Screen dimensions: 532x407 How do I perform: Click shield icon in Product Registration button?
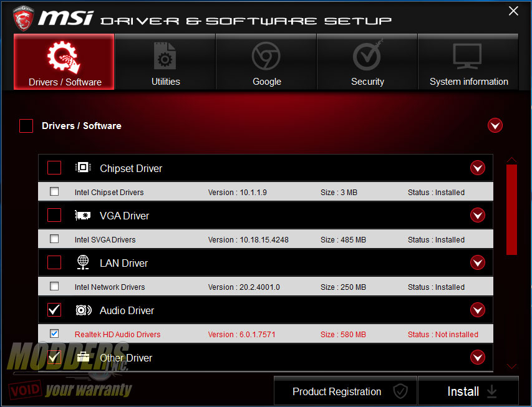[x=400, y=391]
